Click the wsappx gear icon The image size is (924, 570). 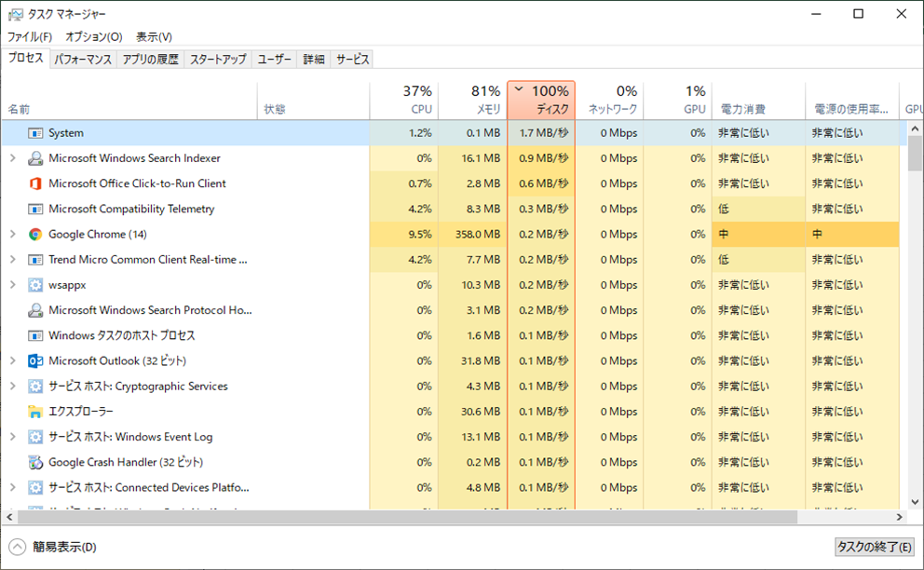point(35,285)
